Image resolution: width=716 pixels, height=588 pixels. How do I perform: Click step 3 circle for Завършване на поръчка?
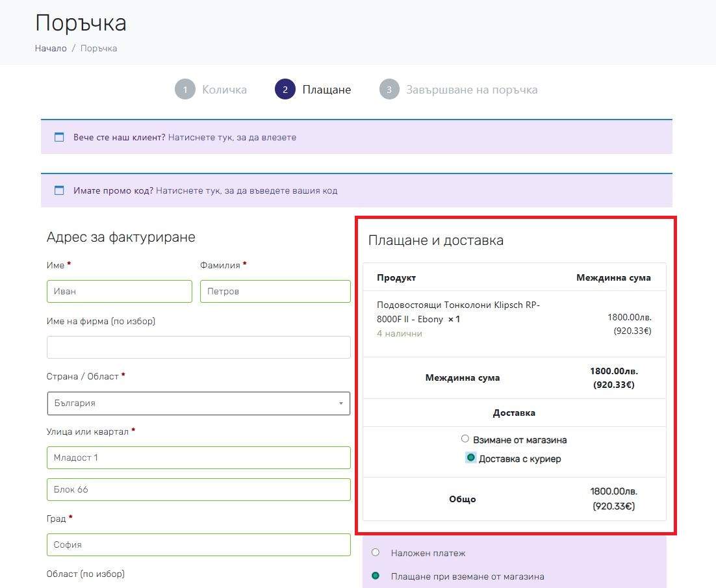(389, 90)
